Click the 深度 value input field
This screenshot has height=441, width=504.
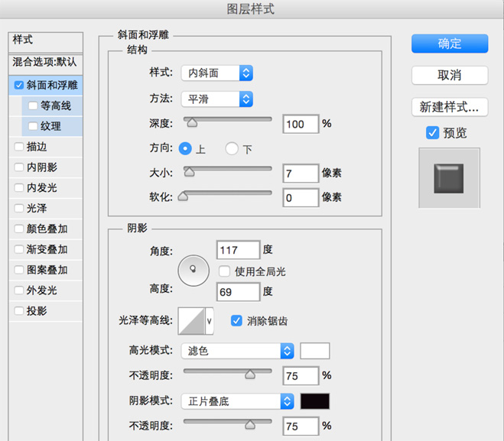[300, 124]
